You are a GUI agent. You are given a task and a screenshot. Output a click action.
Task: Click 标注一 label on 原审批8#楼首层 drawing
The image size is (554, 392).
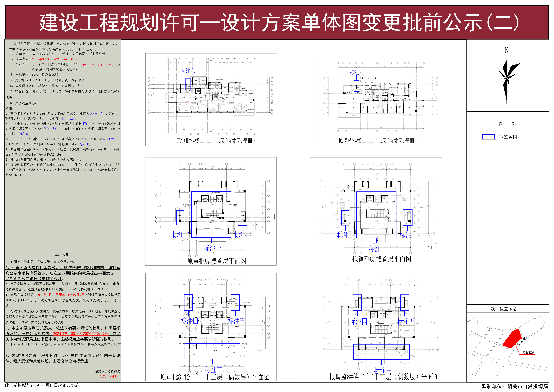click(x=212, y=248)
